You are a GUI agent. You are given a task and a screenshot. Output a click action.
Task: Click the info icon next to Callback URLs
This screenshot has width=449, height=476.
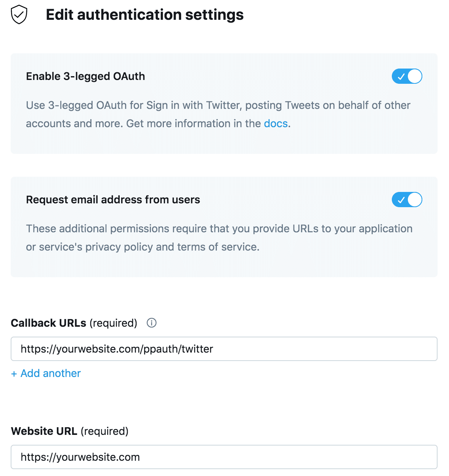(152, 323)
